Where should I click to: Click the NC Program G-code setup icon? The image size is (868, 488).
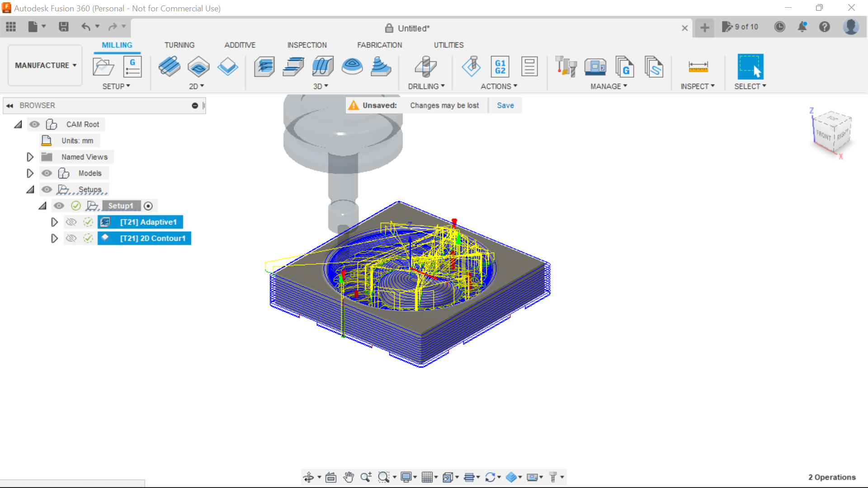coord(132,67)
